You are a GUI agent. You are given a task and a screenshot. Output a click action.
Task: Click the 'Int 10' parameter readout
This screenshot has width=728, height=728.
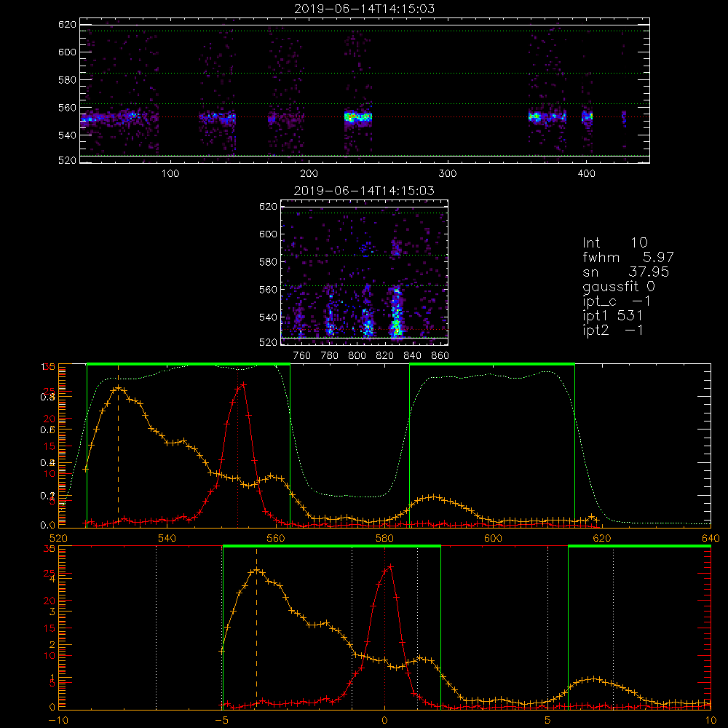pyautogui.click(x=614, y=243)
